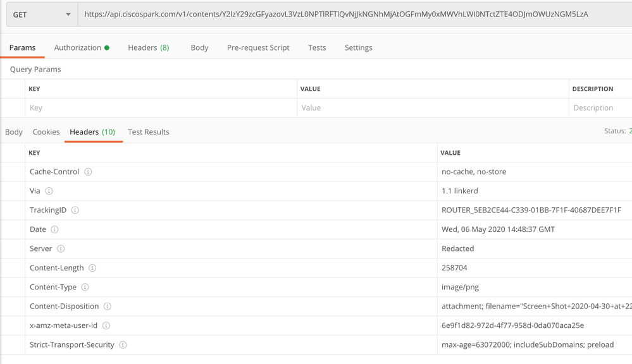Image resolution: width=632 pixels, height=364 pixels.
Task: Click the info icon beside Via
Action: pos(49,191)
